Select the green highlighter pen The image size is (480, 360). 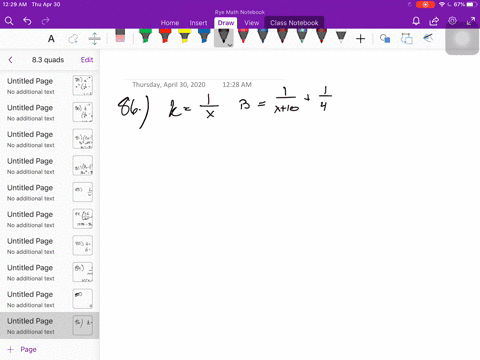pos(145,36)
